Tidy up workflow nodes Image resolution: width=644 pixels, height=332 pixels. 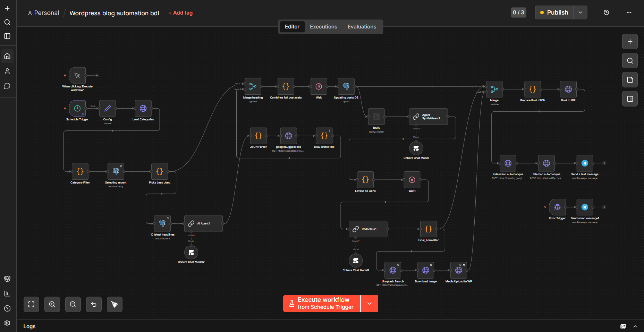(115, 304)
